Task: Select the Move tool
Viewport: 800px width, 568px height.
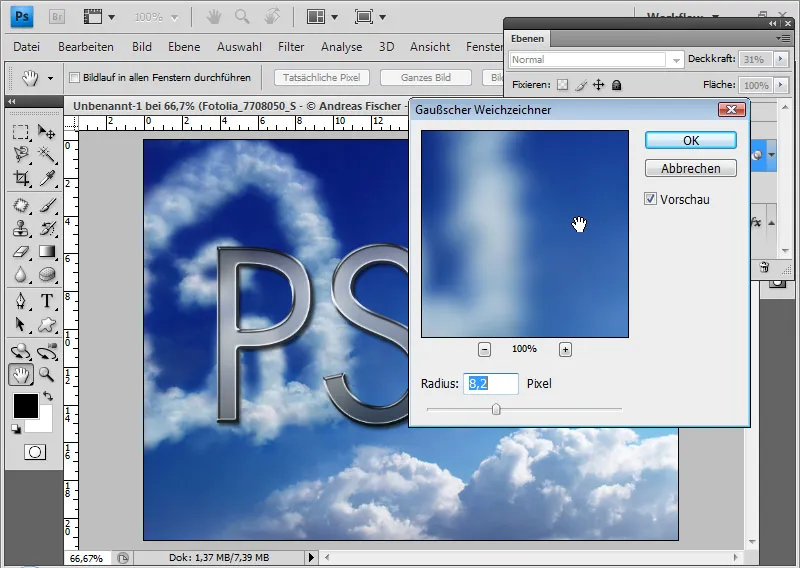Action: pos(46,132)
